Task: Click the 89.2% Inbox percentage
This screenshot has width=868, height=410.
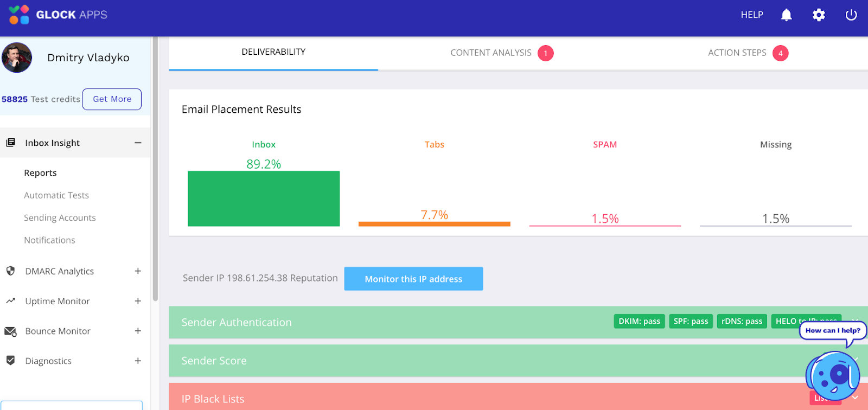Action: coord(264,164)
